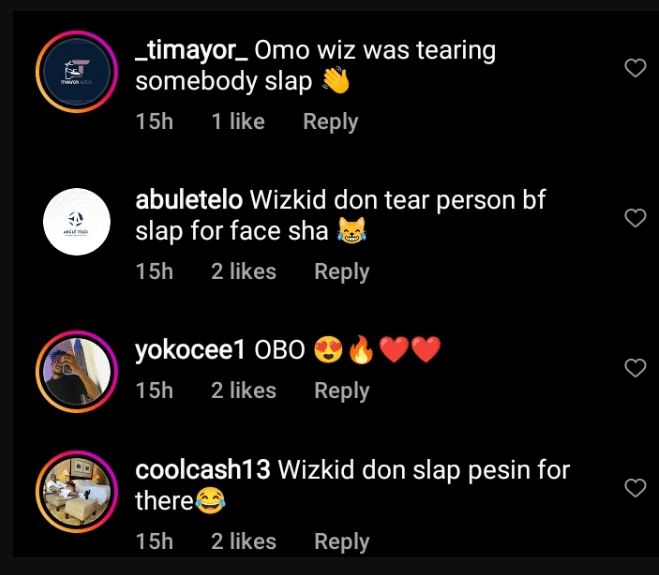Like abuletelo's comment with the heart
Viewport: 659px width, 575px height.
point(635,218)
